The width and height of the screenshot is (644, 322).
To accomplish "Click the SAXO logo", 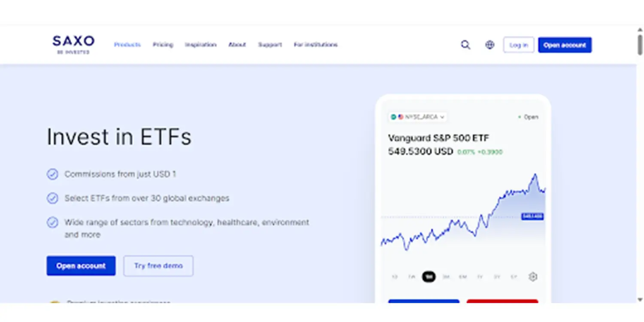I will click(73, 44).
